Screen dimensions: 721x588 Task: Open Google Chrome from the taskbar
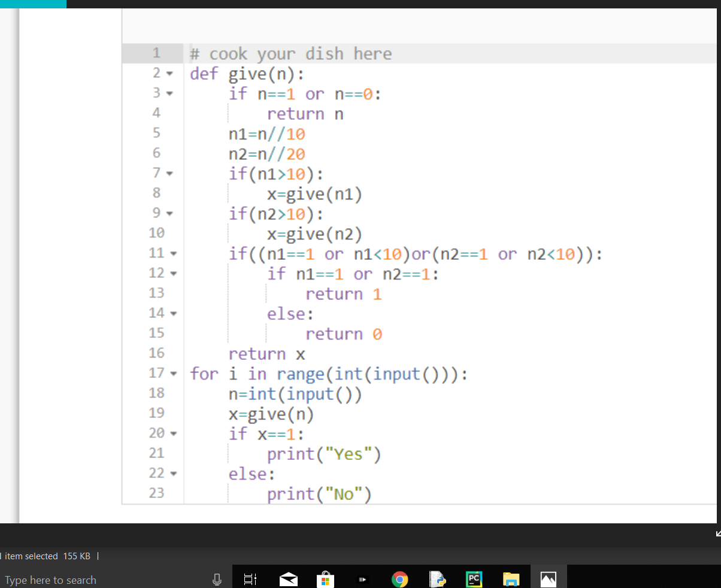pos(399,578)
